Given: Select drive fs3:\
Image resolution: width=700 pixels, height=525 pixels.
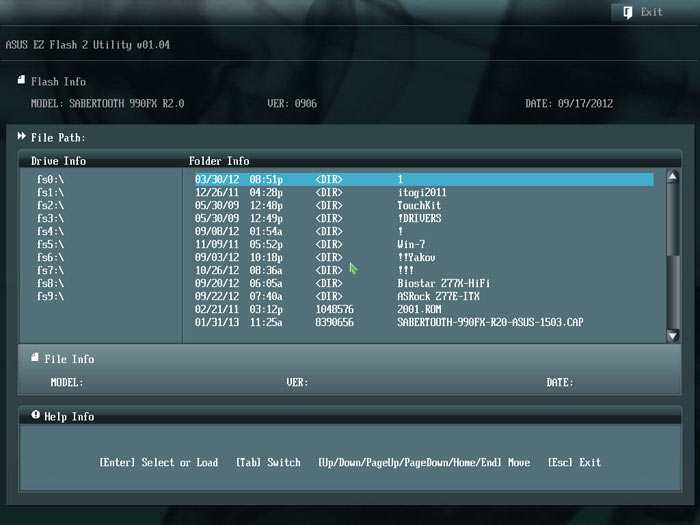Looking at the screenshot, I should tap(50, 218).
